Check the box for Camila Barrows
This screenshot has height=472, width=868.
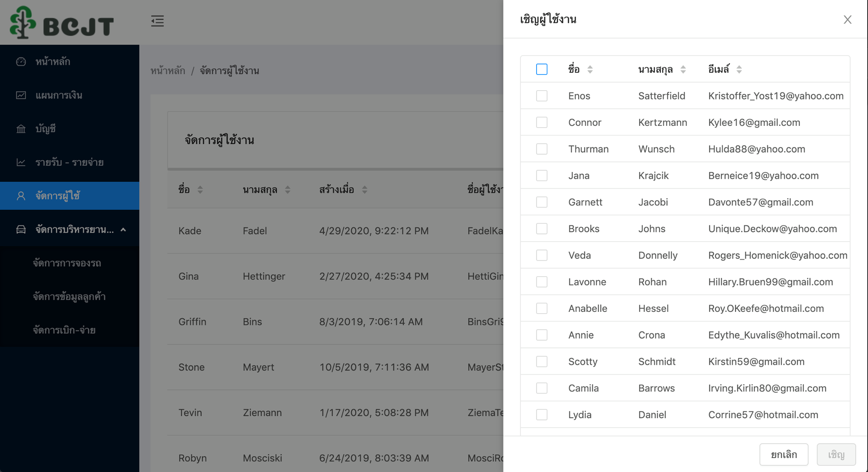[x=542, y=388]
